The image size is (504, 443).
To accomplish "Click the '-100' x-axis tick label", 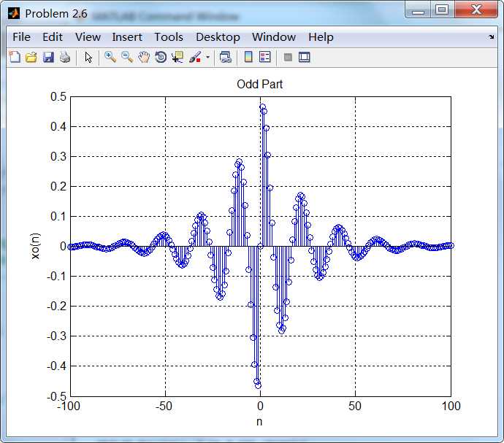I will pyautogui.click(x=69, y=406).
